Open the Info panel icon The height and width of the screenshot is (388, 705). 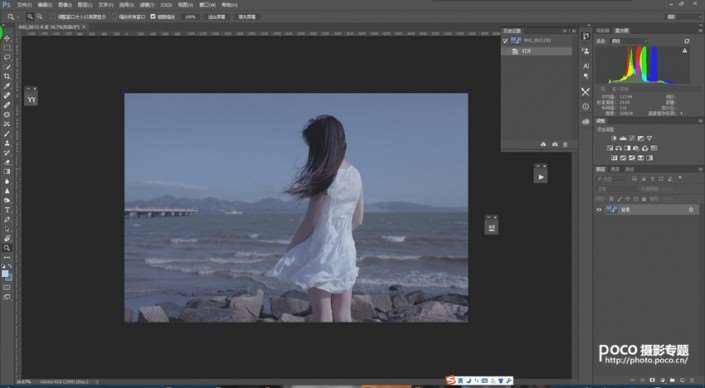(586, 107)
